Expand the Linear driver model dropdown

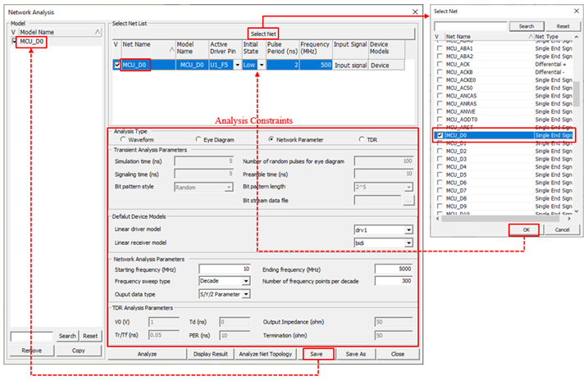pyautogui.click(x=408, y=230)
